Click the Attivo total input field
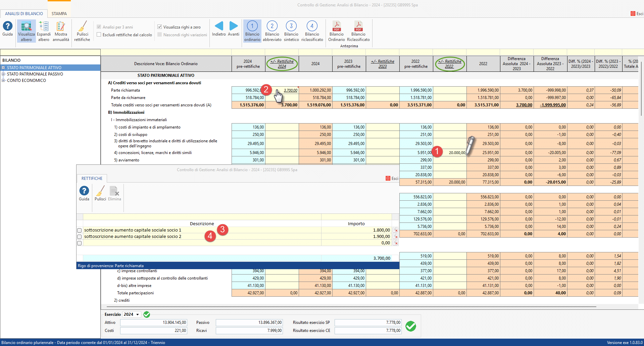The height and width of the screenshot is (346, 644). 153,323
